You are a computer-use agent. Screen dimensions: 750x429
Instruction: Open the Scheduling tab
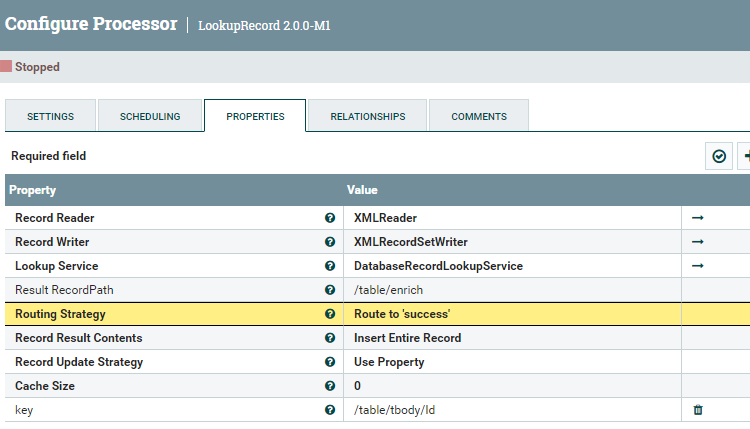click(x=150, y=116)
